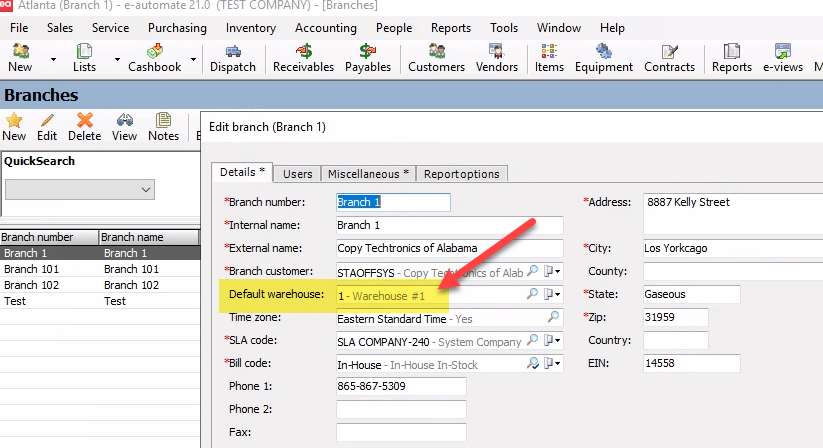Open e-views from the toolbar
823x448 pixels.
pyautogui.click(x=783, y=58)
